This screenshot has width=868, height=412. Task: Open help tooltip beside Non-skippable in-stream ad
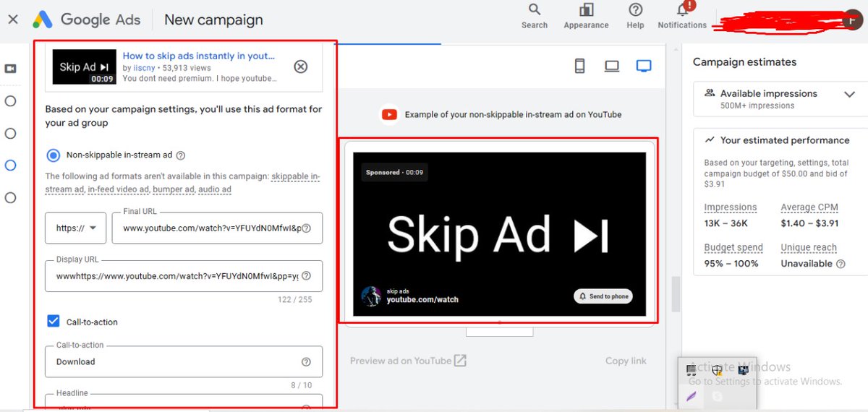pos(181,155)
